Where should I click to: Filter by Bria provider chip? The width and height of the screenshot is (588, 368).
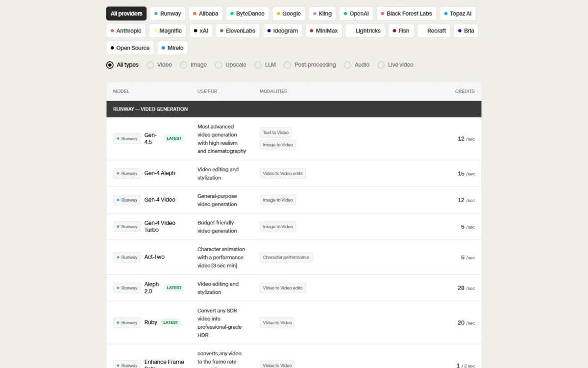pyautogui.click(x=466, y=31)
